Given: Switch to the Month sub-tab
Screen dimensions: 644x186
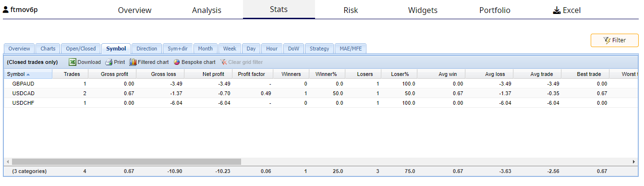Looking at the screenshot, I should coord(206,49).
